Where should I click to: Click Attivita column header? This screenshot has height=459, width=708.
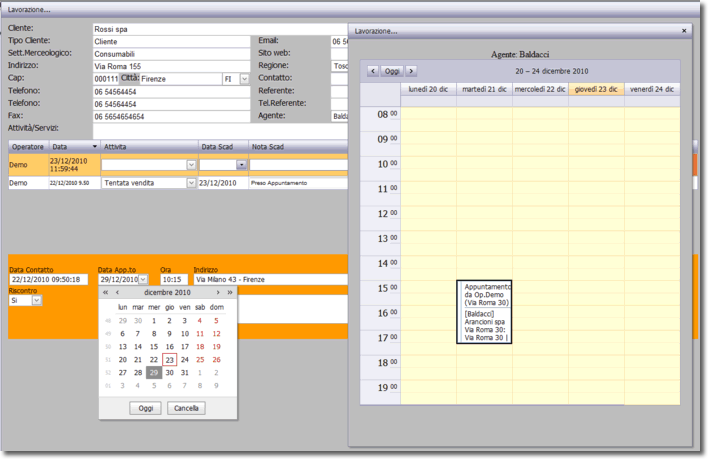click(x=149, y=147)
